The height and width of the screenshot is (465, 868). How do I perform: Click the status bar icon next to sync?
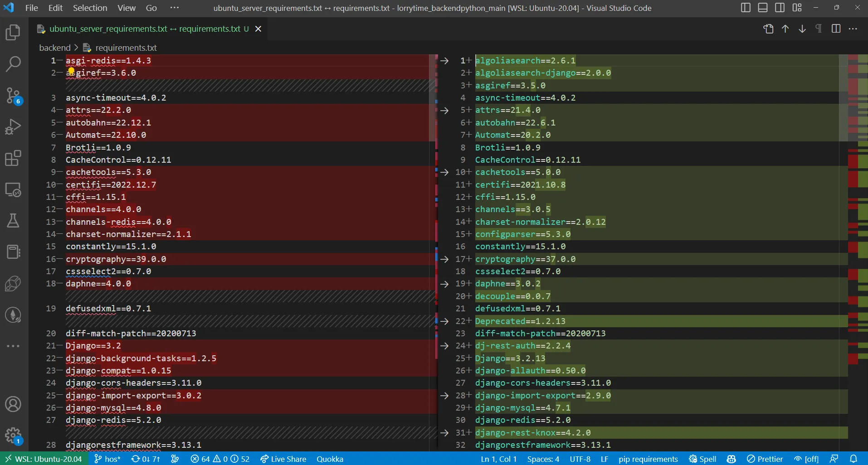point(175,459)
